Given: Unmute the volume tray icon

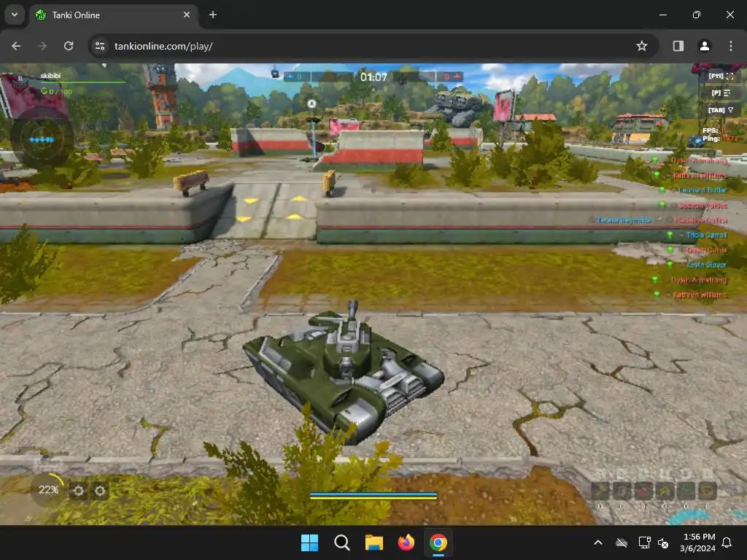Looking at the screenshot, I should 663,542.
